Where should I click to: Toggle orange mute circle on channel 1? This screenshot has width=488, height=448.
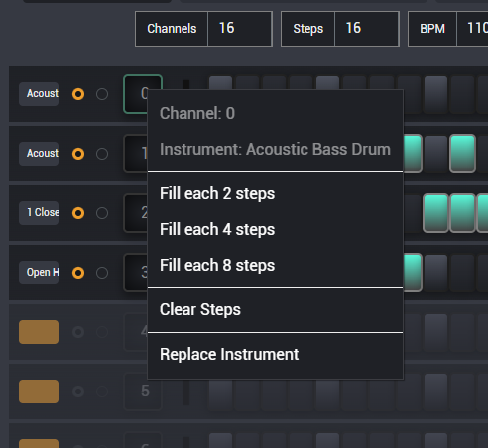[78, 154]
